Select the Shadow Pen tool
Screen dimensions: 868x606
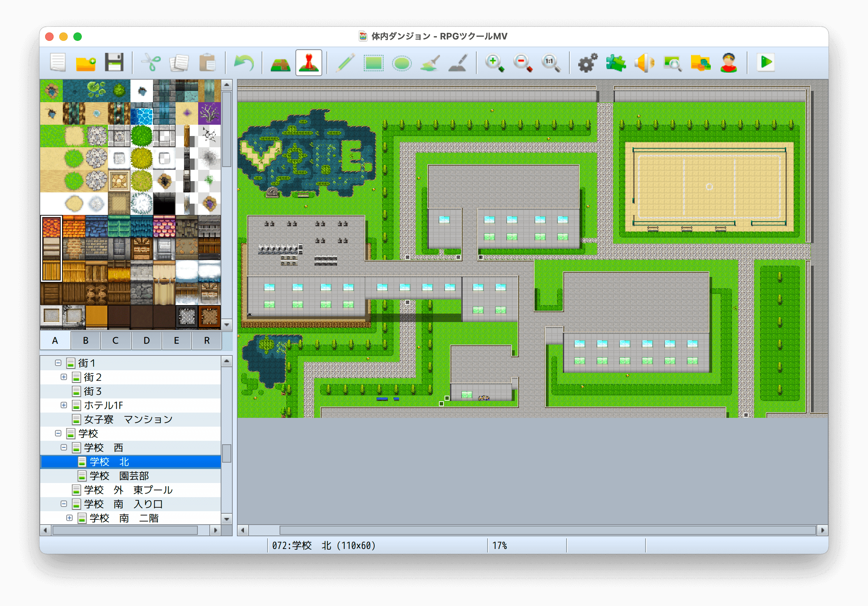(x=458, y=63)
